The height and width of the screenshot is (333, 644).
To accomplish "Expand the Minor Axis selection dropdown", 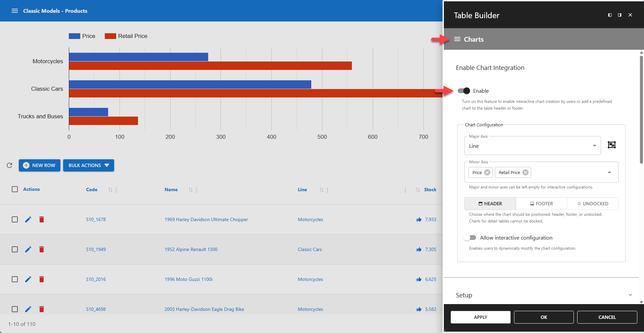I will tap(610, 172).
